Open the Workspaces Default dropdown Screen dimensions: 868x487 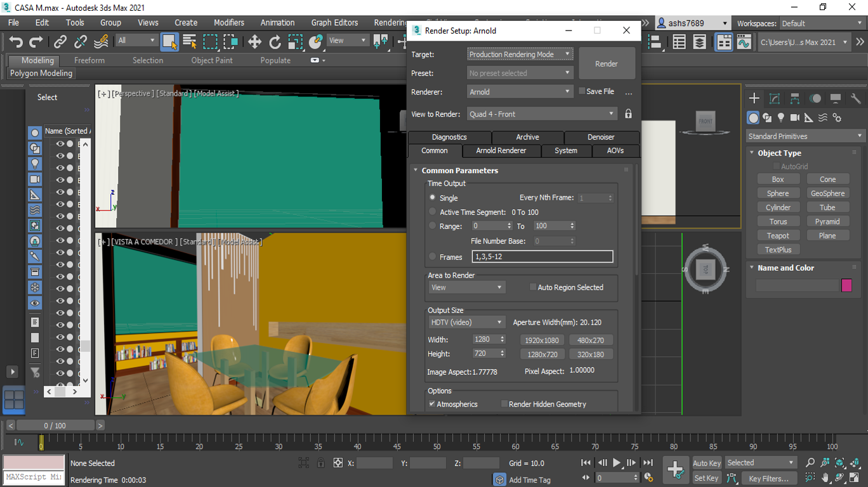[822, 23]
